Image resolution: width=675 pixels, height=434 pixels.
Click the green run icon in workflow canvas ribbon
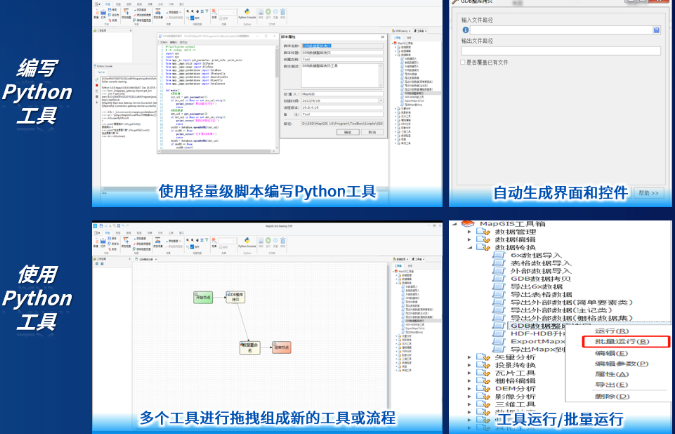point(269,242)
